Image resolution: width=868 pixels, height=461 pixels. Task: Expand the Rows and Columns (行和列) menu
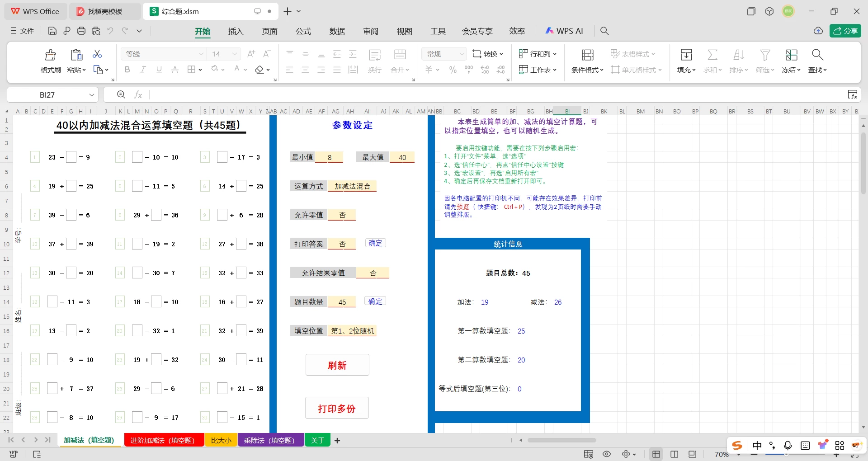tap(538, 54)
